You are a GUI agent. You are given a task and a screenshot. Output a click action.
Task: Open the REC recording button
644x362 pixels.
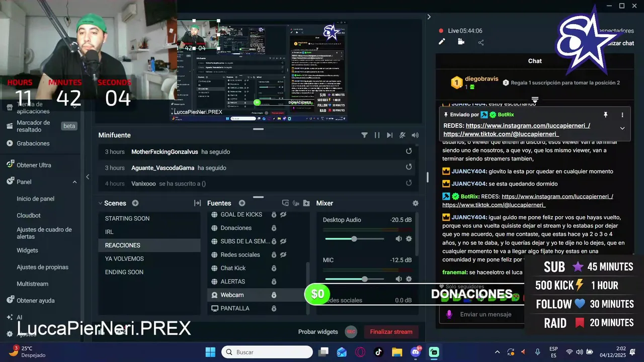351,332
